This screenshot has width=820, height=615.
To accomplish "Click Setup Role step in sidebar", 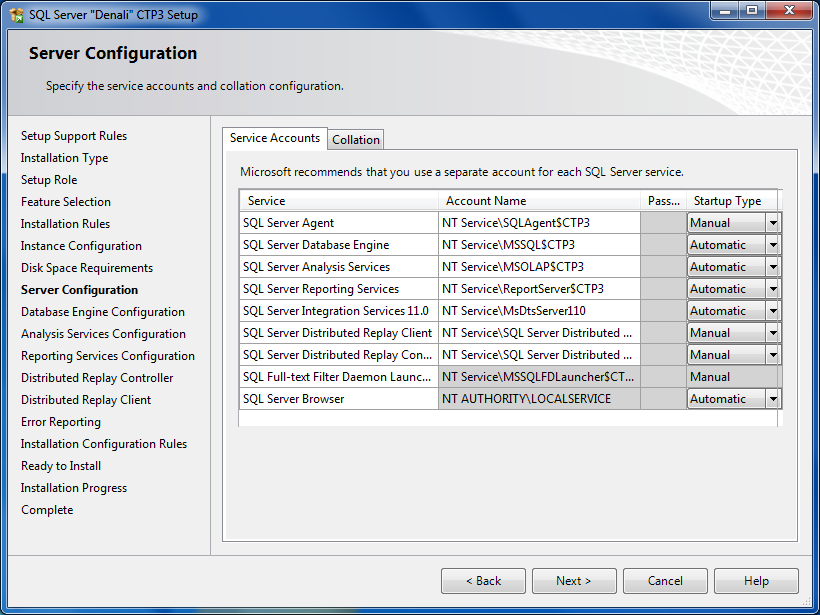I will [x=49, y=180].
